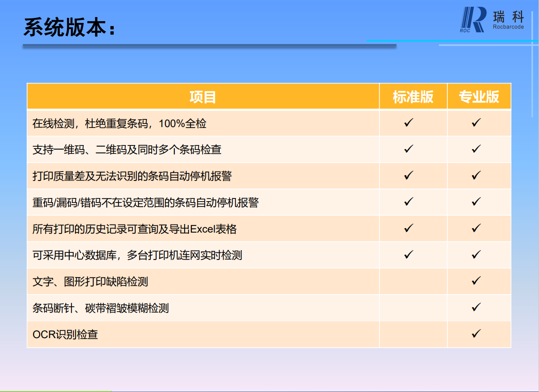Click 专业版 checkmark for OCR识别检查 row
This screenshot has width=539, height=392.
click(x=476, y=334)
